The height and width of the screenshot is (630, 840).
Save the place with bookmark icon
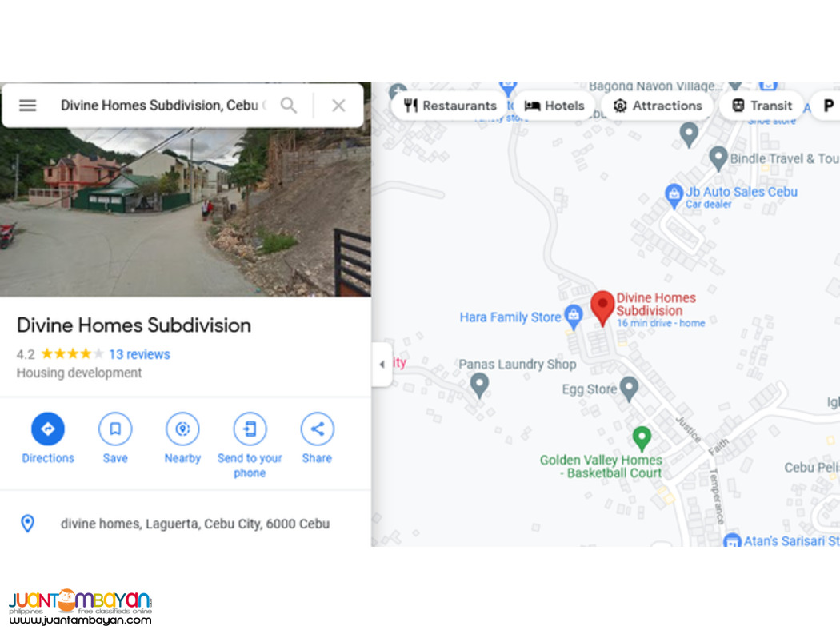(x=115, y=429)
